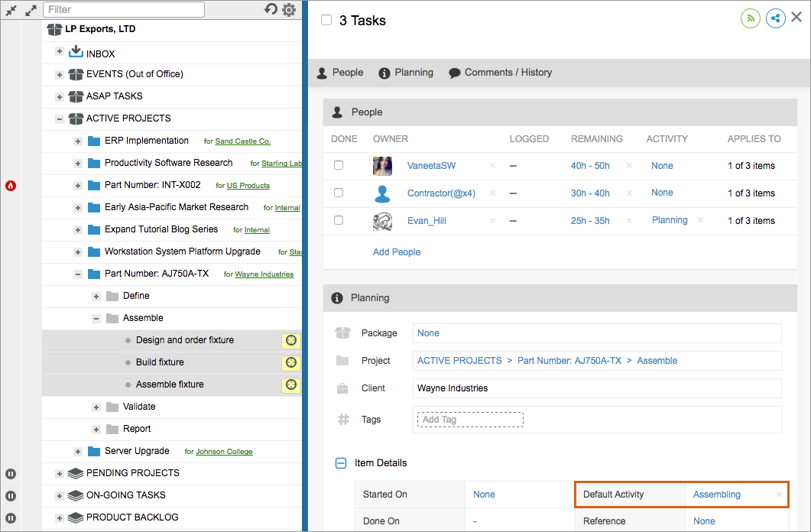Image resolution: width=811 pixels, height=532 pixels.
Task: Check the Done box for VaneetaSW
Action: tap(339, 165)
